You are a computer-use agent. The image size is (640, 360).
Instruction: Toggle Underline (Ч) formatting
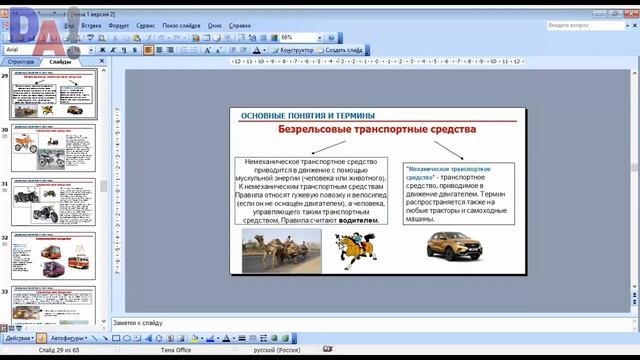[x=124, y=50]
